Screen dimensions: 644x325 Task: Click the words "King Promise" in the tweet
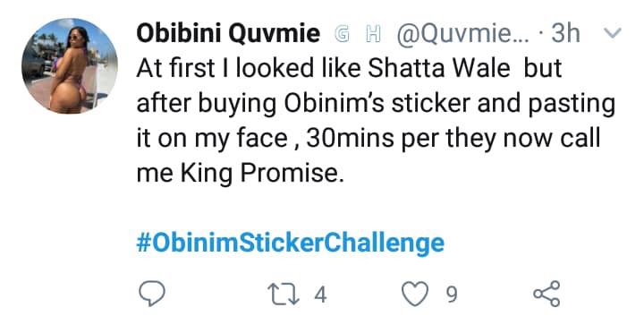click(x=261, y=174)
